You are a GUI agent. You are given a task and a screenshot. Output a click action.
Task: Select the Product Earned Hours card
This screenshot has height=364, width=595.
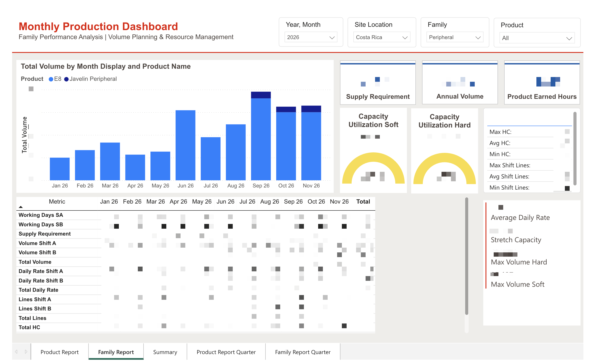[542, 82]
